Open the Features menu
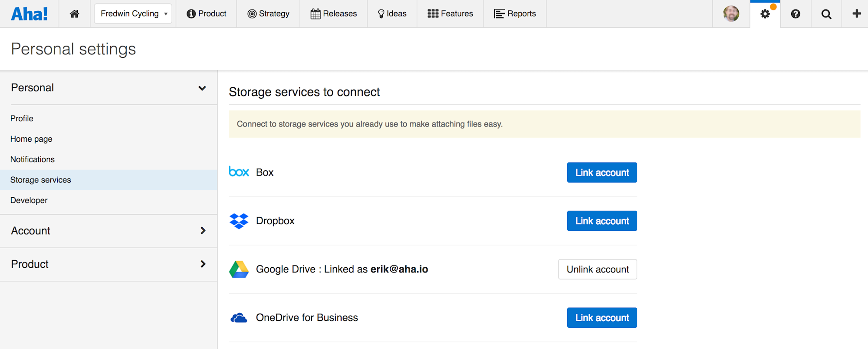The height and width of the screenshot is (349, 868). (450, 14)
